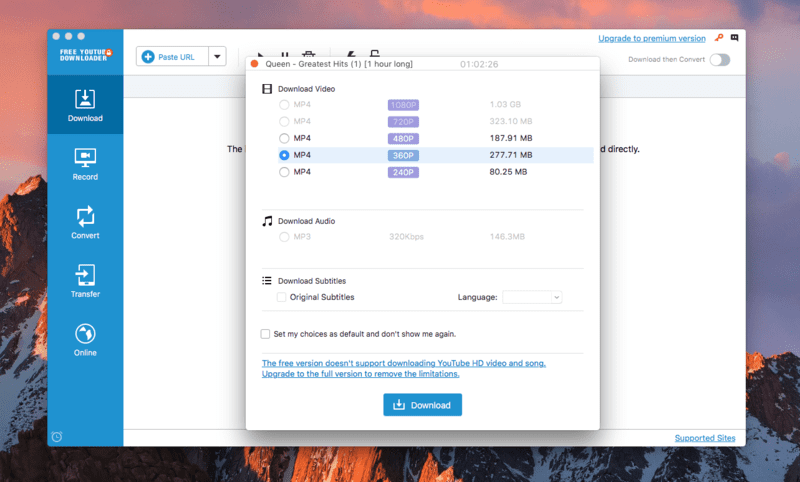Click the 80.25 MB file size
This screenshot has width=800, height=482.
click(508, 171)
